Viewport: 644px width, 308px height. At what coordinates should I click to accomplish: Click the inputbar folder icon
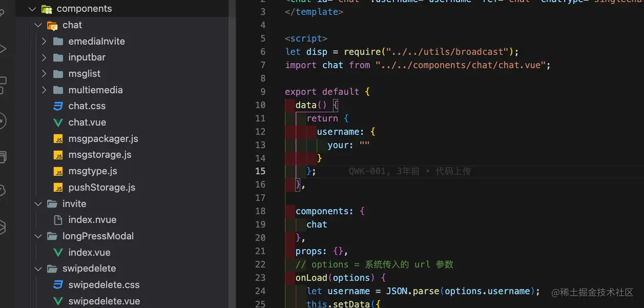(x=58, y=57)
